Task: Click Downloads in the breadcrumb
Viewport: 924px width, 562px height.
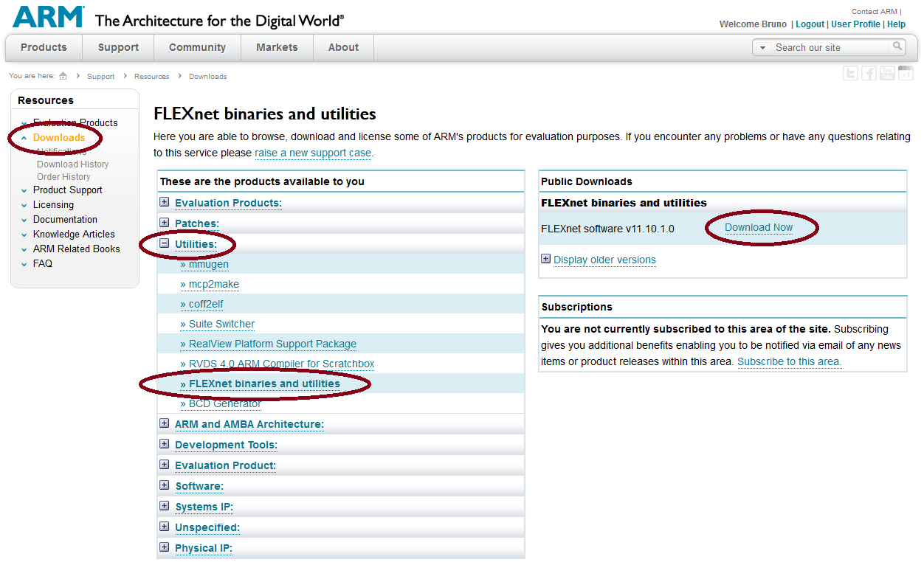Action: tap(207, 76)
